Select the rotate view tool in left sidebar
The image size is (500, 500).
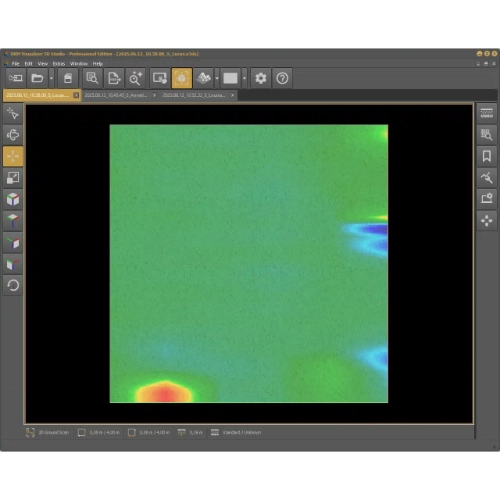point(13,135)
